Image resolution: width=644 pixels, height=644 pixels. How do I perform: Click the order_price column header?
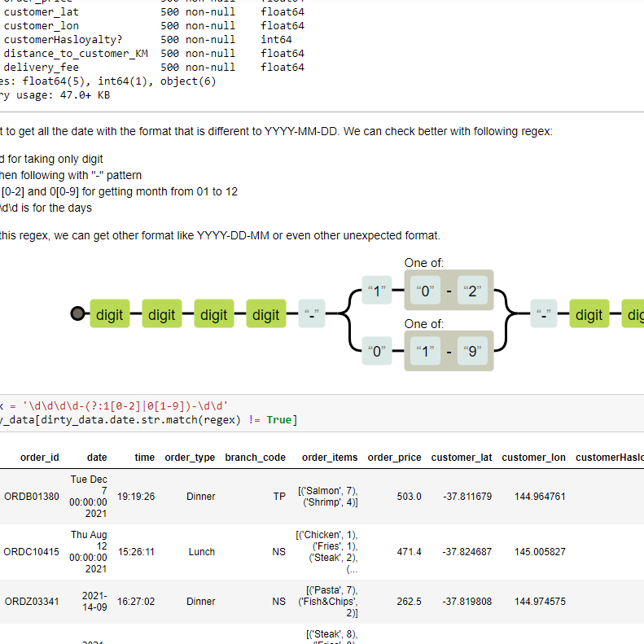point(394,458)
